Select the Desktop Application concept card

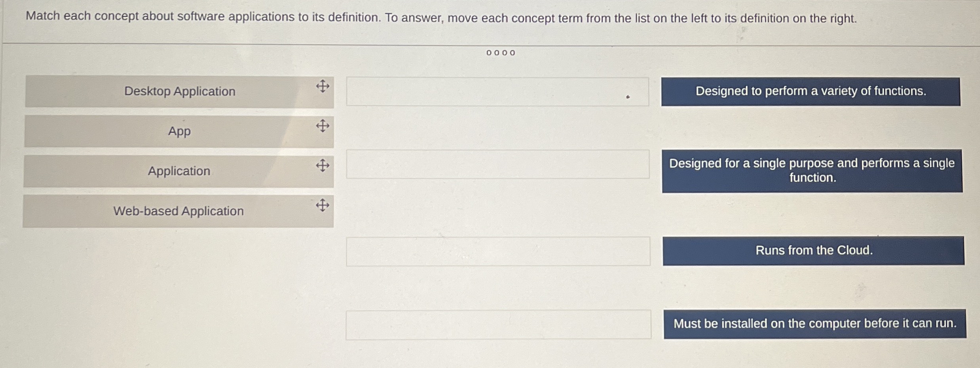coord(179,91)
